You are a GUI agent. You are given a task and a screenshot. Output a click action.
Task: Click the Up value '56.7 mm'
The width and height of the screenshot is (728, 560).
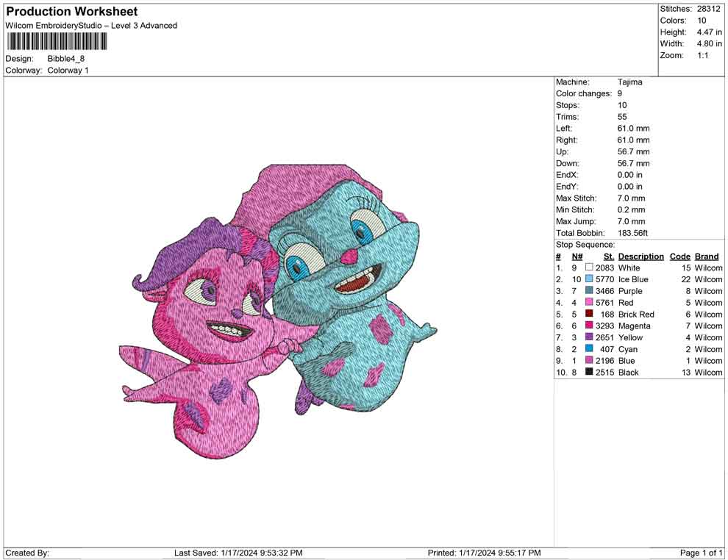click(633, 151)
